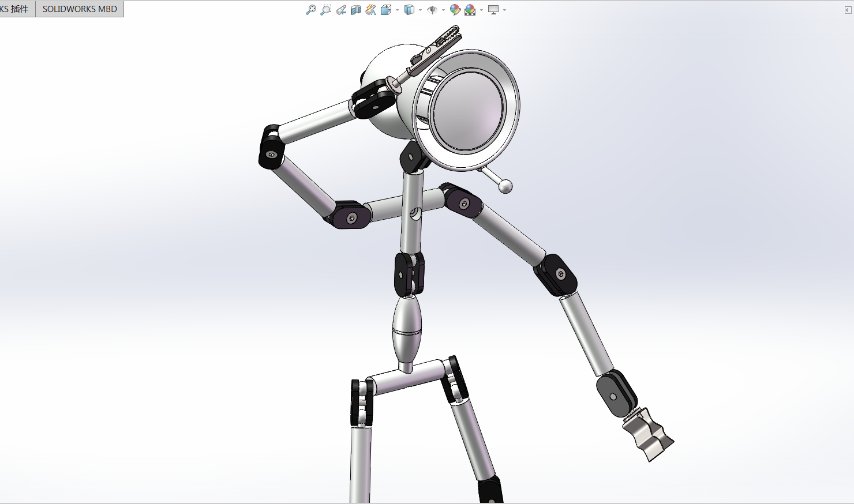Expand the Hide/Show Items dropdown arrow

click(443, 10)
